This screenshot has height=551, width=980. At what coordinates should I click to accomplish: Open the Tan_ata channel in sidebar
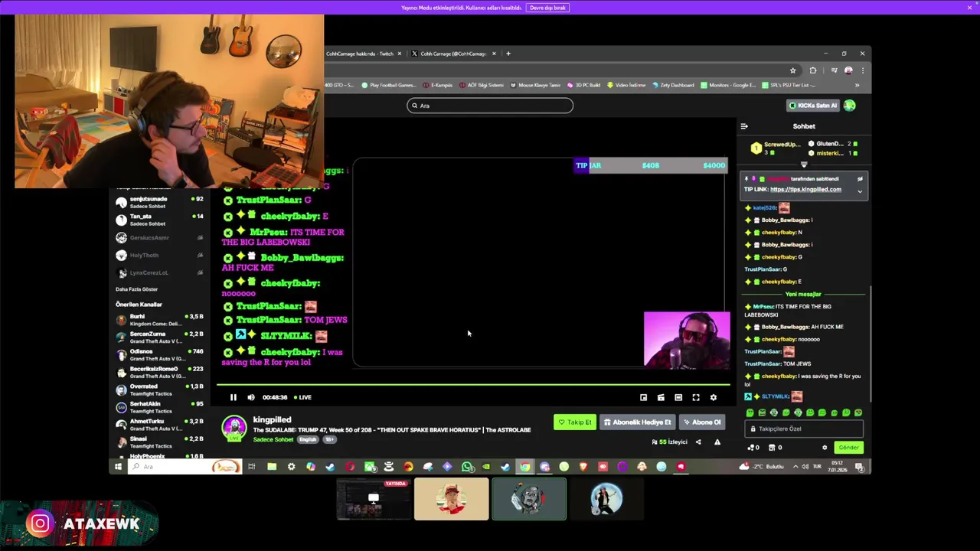click(158, 220)
